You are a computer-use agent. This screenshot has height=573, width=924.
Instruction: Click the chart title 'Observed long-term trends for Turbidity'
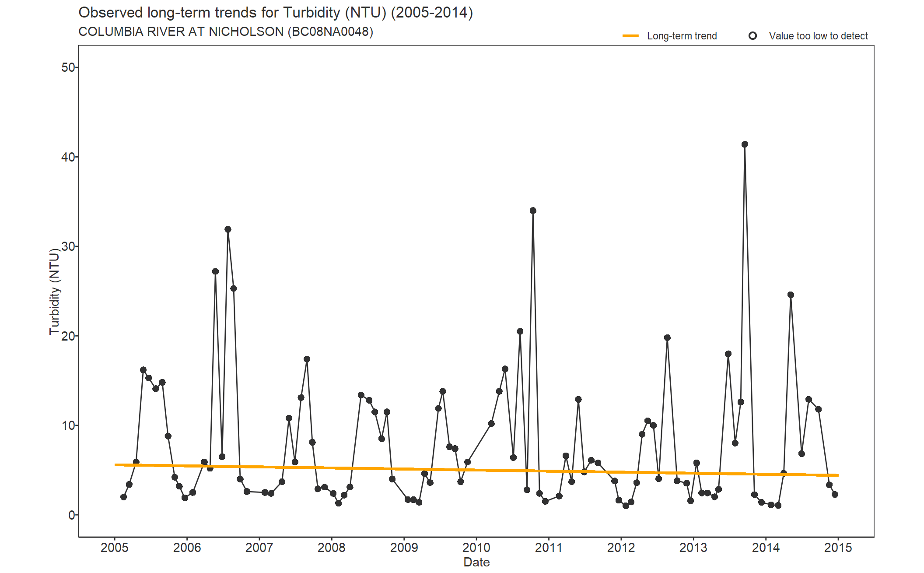[x=276, y=13]
